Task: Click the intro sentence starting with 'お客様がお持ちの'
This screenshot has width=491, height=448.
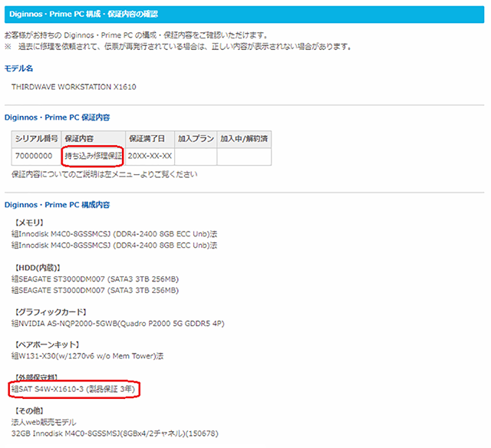Action: (136, 35)
